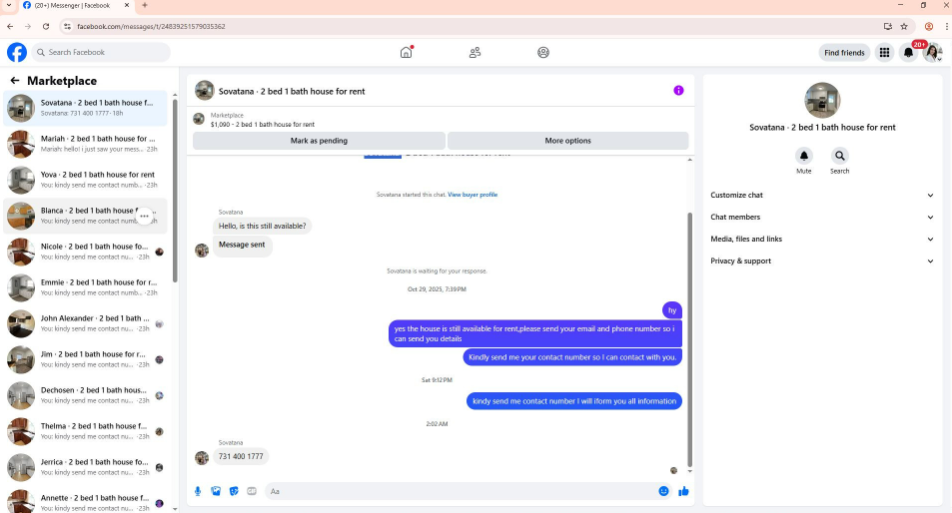Open the three-dot menu on Blanca conversation

coord(144,216)
